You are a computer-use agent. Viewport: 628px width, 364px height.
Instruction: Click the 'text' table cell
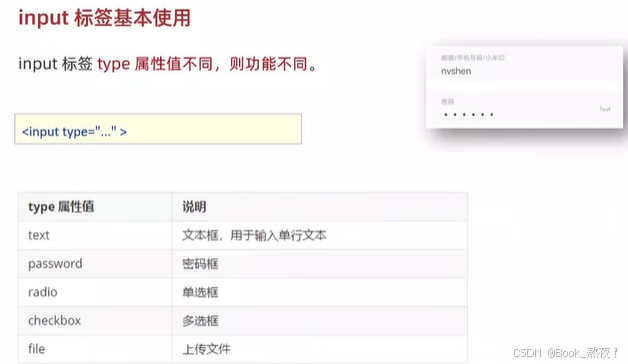point(95,235)
